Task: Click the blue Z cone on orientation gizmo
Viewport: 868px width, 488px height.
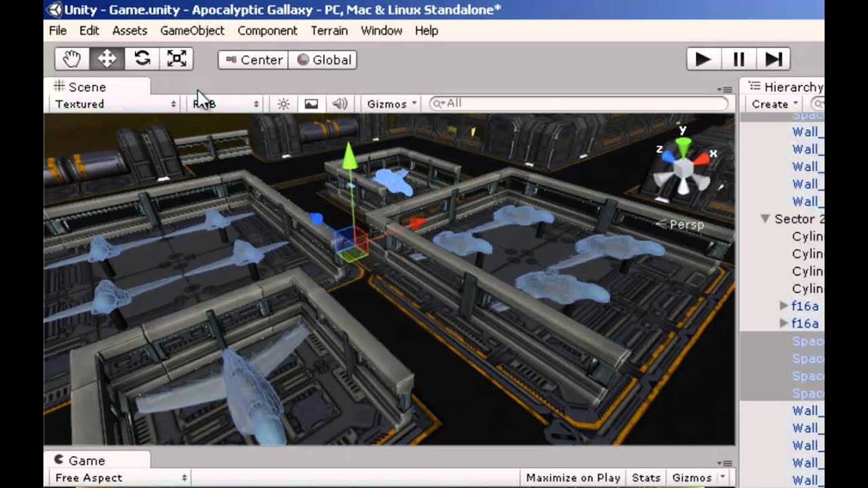Action: coord(668,157)
